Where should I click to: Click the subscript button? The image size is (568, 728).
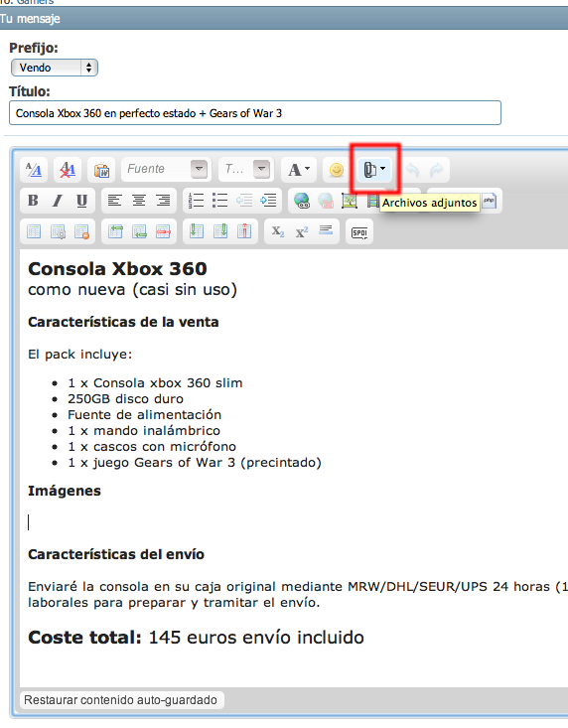pos(278,231)
